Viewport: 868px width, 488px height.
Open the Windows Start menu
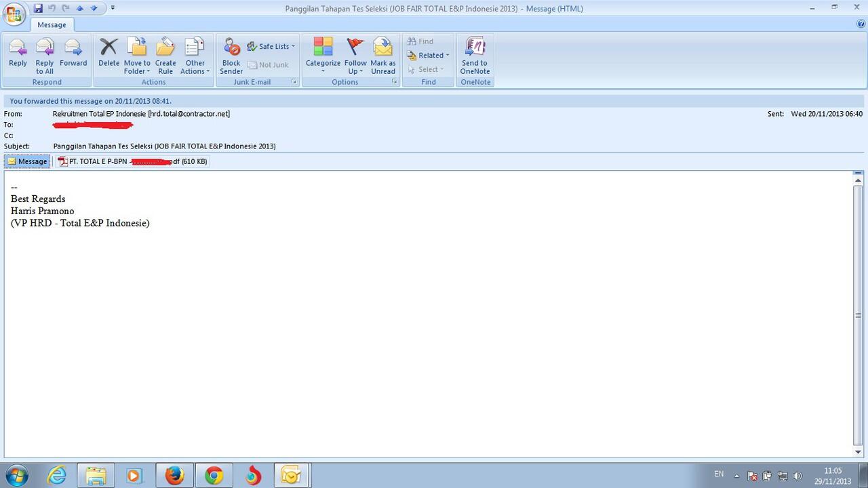click(16, 476)
